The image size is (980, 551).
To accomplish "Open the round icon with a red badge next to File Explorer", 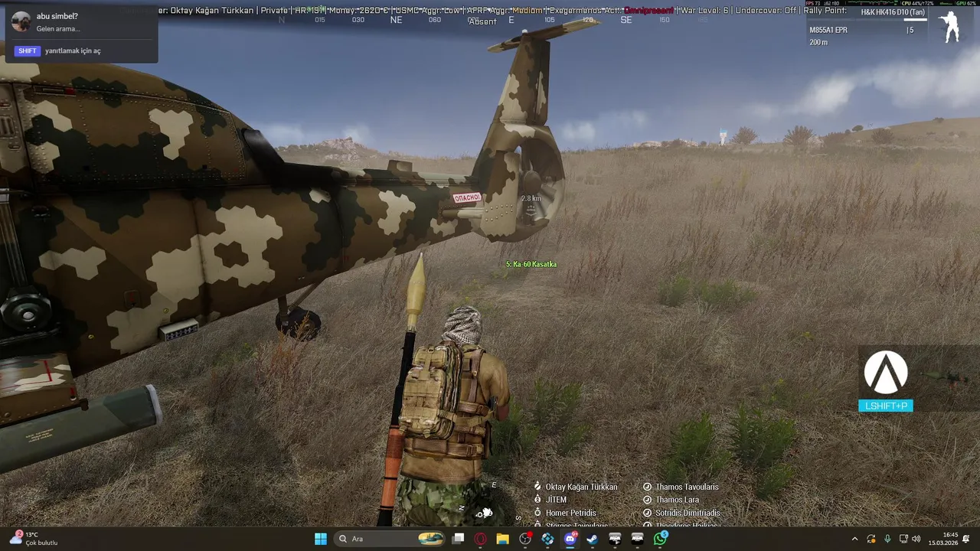I will pyautogui.click(x=525, y=539).
